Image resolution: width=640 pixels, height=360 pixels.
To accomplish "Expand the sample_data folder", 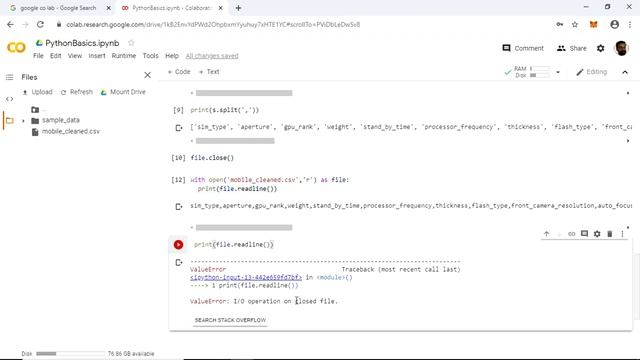I will [x=23, y=121].
